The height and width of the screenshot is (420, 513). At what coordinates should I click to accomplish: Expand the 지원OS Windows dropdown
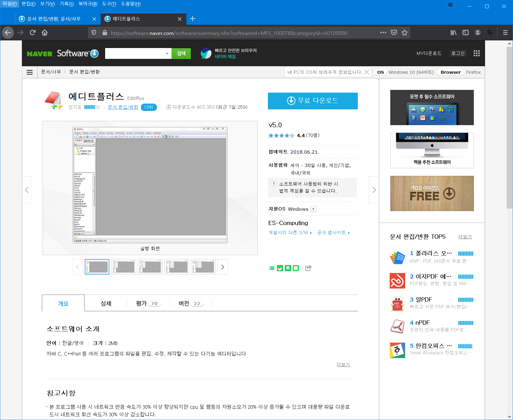[313, 209]
